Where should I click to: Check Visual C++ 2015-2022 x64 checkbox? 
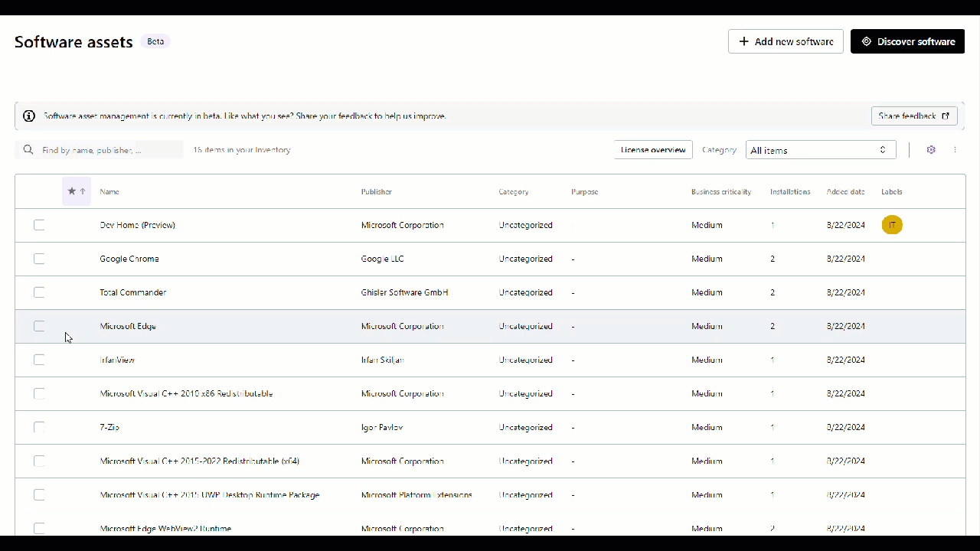[39, 461]
